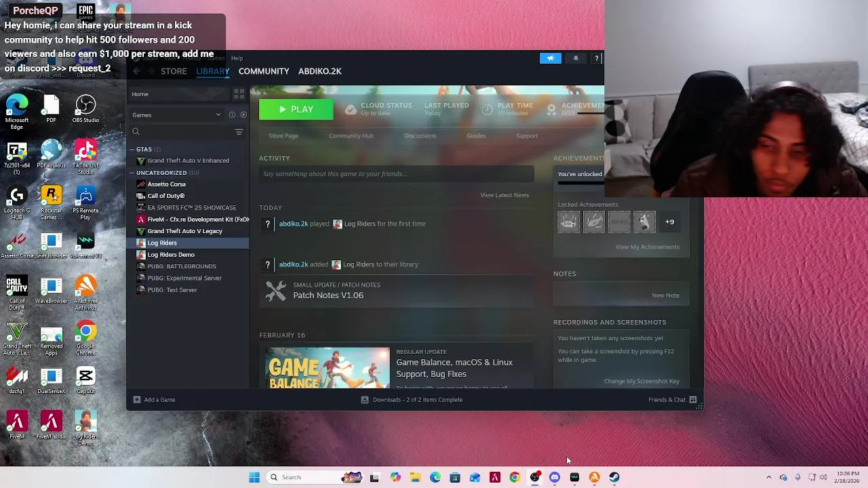Click the activity status input field
Viewport: 868px width, 488px height.
pyautogui.click(x=397, y=174)
